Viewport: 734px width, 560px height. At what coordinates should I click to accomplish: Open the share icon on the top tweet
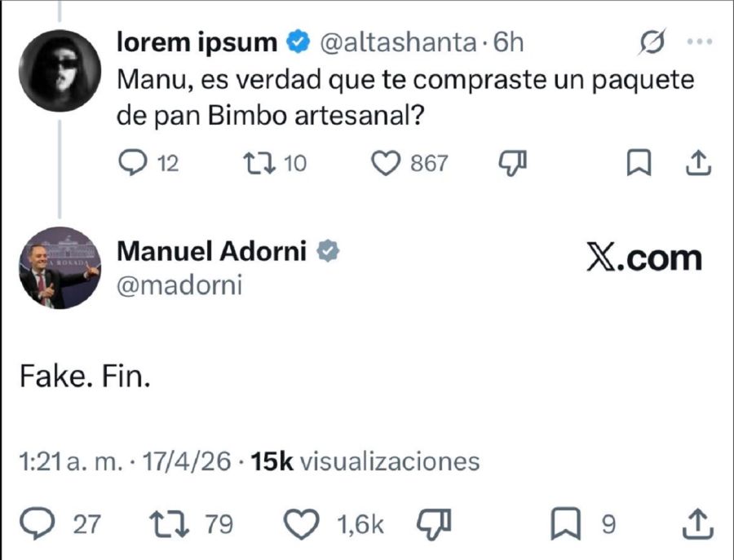pyautogui.click(x=698, y=163)
